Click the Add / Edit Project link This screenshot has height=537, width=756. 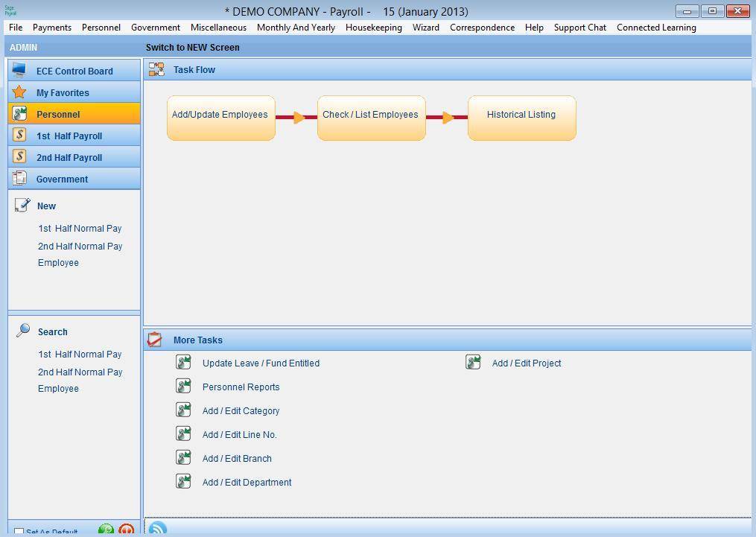[x=526, y=363]
